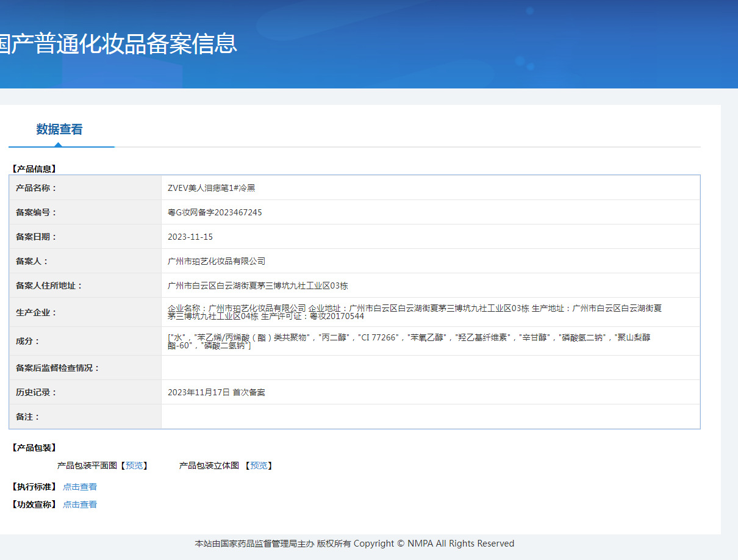Select registrant name in the 备案人 row
Screen dimensions: 738x560
217,261
